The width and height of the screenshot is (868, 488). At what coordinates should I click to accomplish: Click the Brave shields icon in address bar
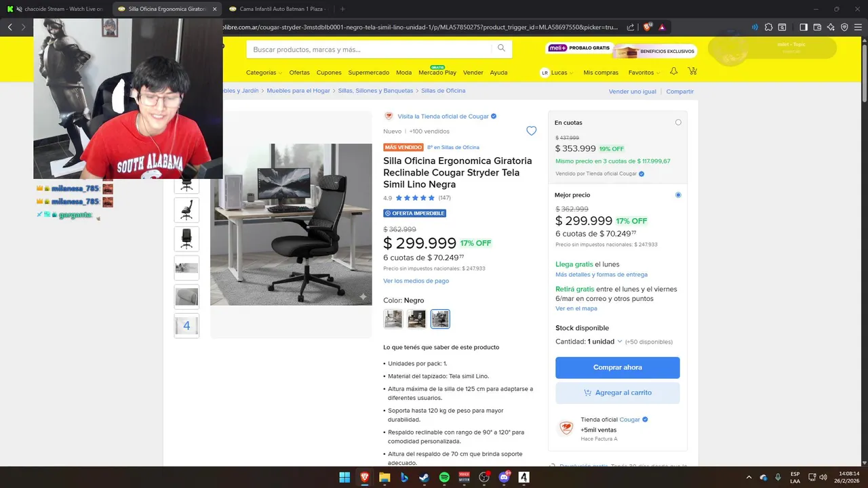tap(647, 27)
